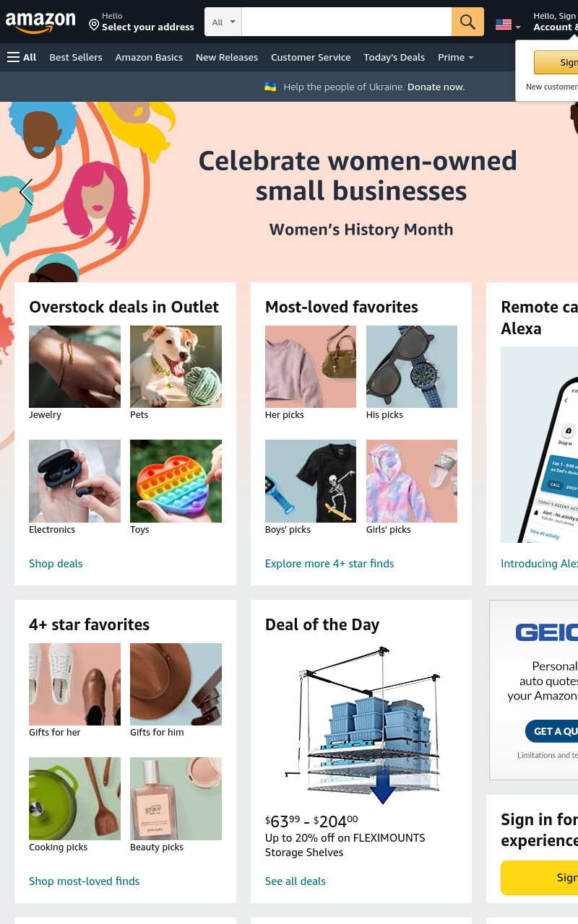This screenshot has width=578, height=924.
Task: Select Customer Service in nav bar
Action: (x=311, y=57)
